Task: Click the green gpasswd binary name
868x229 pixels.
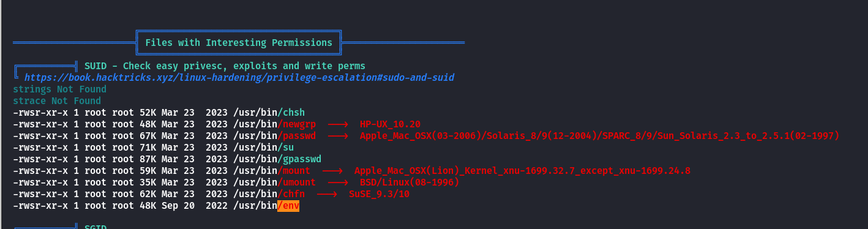Action: click(299, 159)
